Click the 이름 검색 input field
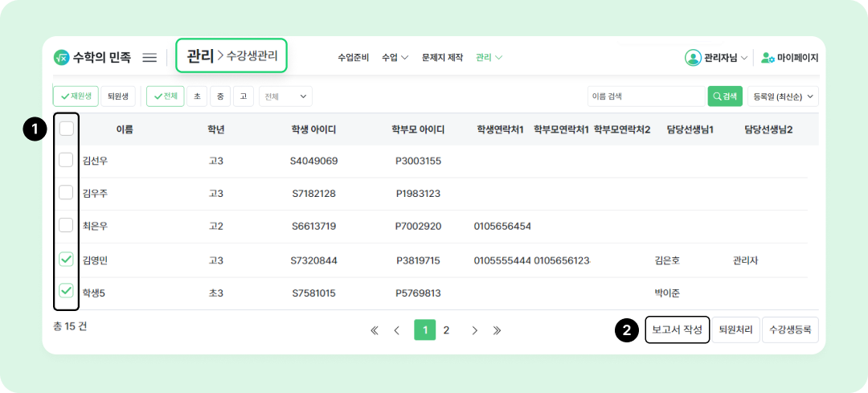 click(645, 96)
